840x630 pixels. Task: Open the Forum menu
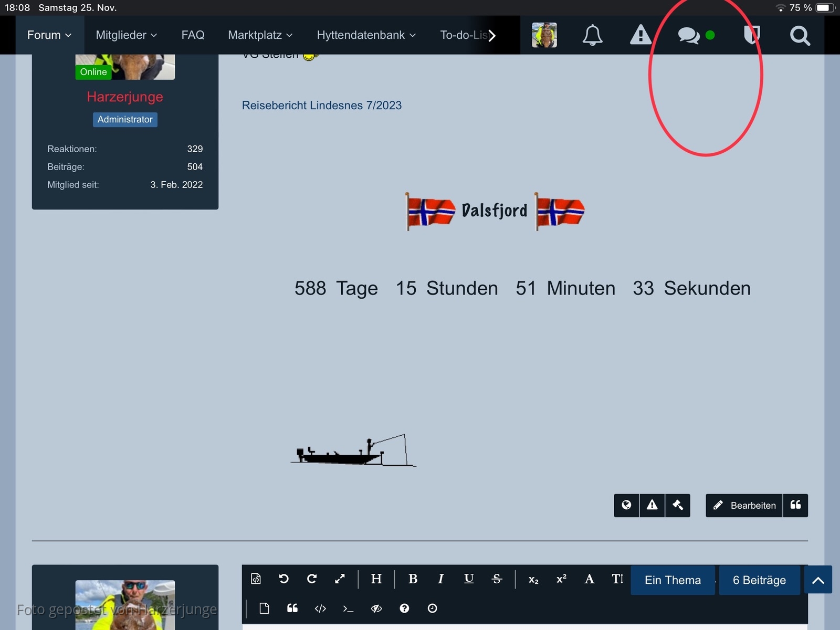pos(49,35)
